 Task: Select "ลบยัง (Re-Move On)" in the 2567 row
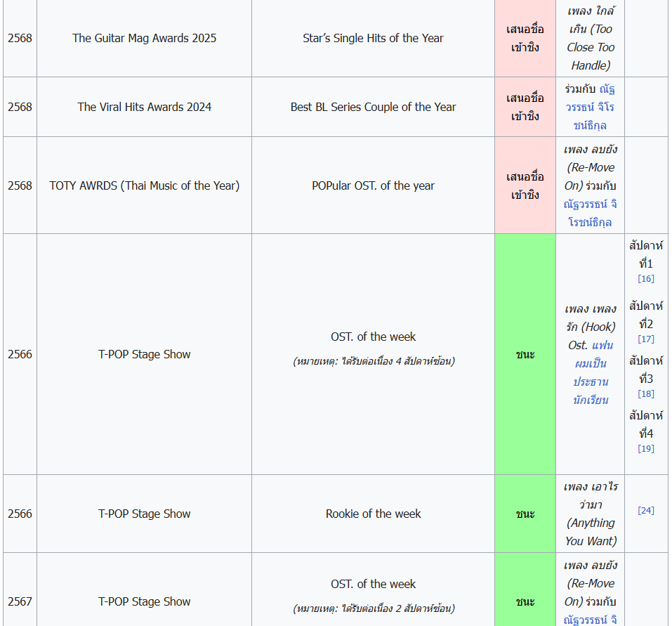(591, 583)
